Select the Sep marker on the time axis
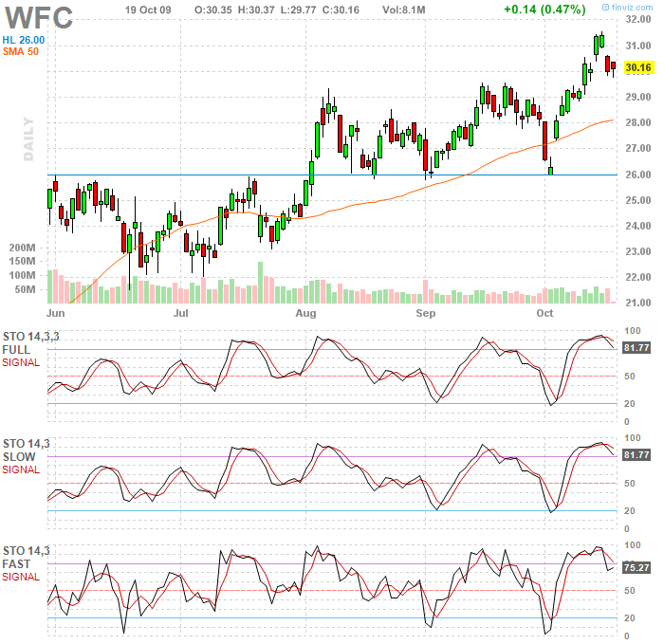 [425, 312]
